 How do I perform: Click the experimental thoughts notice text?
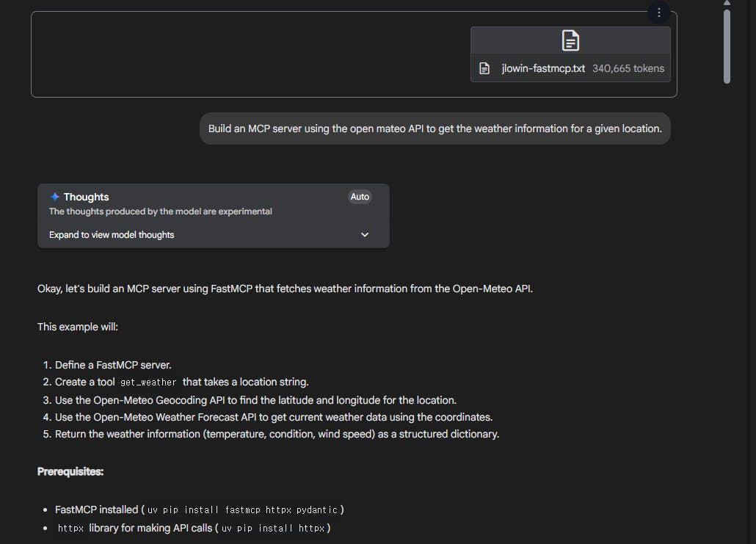tap(160, 211)
